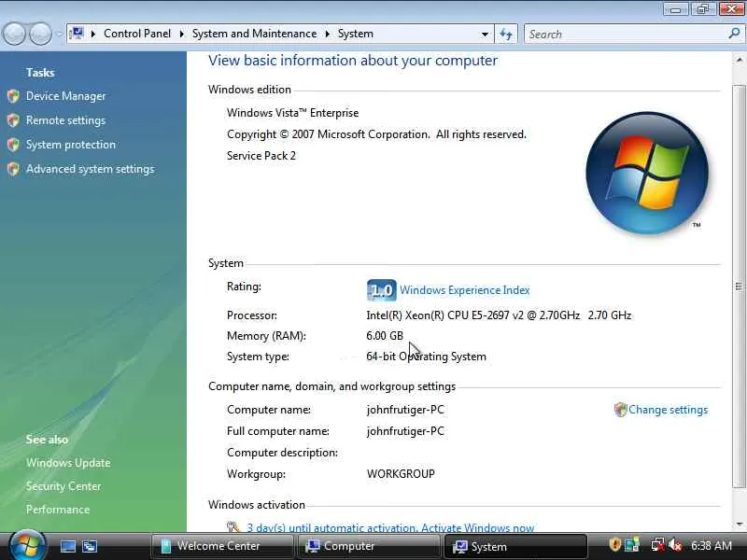Open Windows Experience Index link
Screen dimensions: 747x560
pyautogui.click(x=464, y=290)
